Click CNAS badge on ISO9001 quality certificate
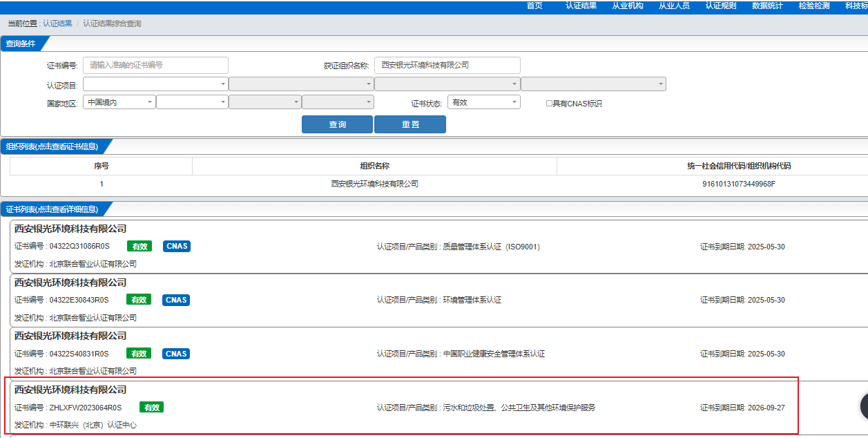The width and height of the screenshot is (868, 438). pyautogui.click(x=176, y=247)
